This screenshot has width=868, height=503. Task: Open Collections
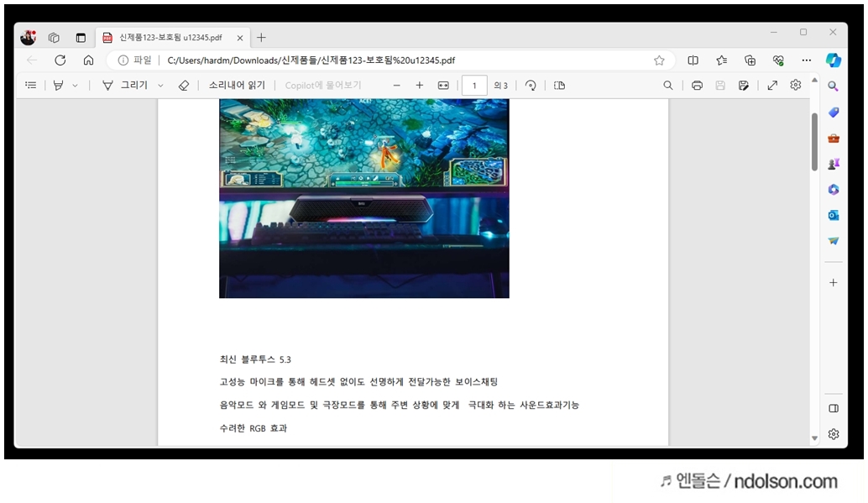pos(750,60)
